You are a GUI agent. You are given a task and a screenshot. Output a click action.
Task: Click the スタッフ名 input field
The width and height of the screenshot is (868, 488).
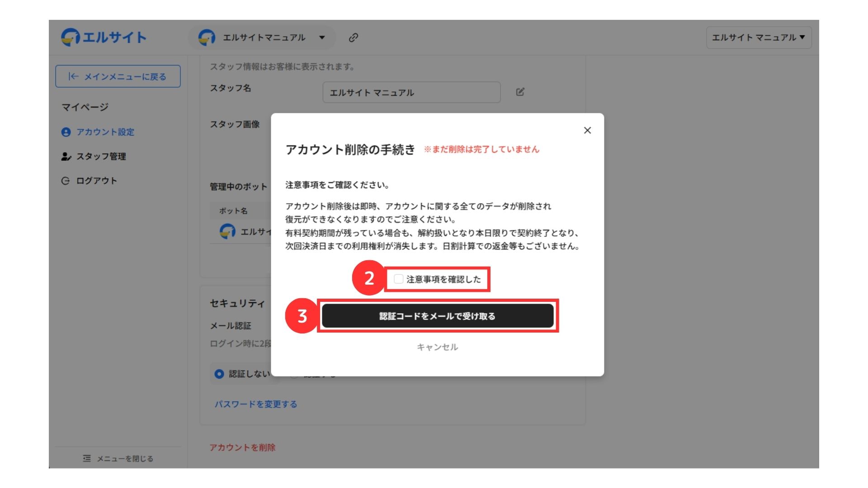411,93
